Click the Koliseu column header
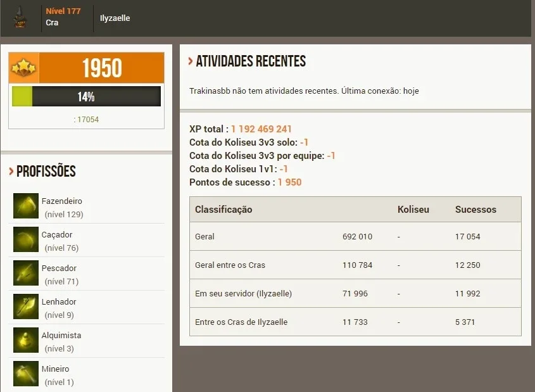Viewport: 535px width, 392px height. click(x=413, y=210)
